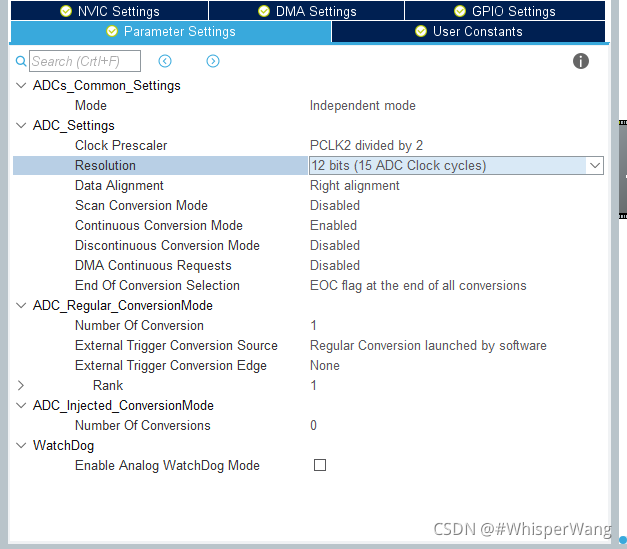Select the 12 bits resolution combo box
627x549 pixels.
click(x=456, y=165)
